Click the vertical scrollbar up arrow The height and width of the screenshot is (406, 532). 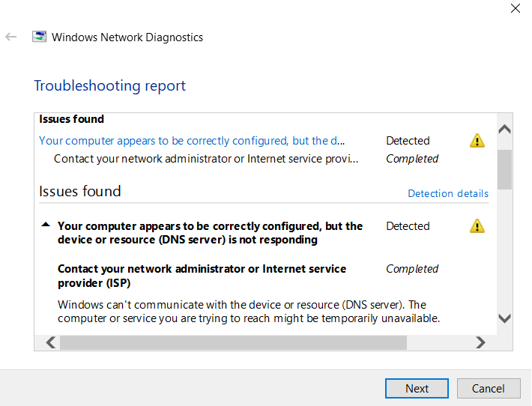pyautogui.click(x=504, y=129)
